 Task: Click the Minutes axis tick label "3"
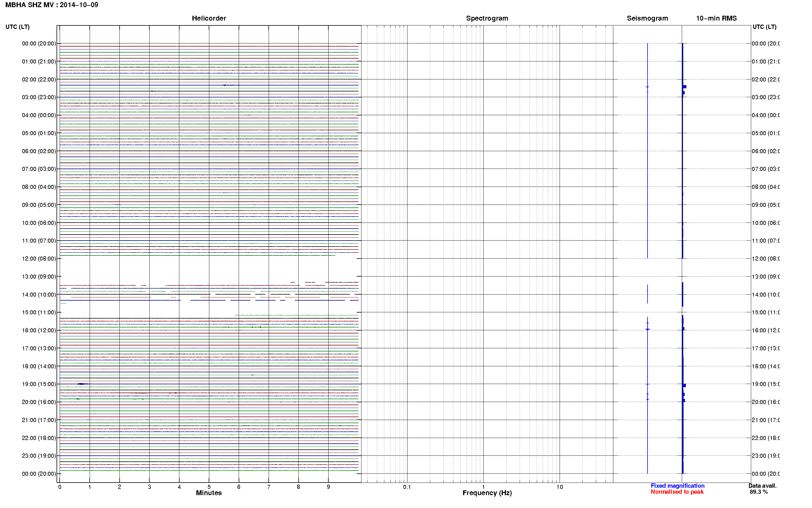click(x=149, y=487)
